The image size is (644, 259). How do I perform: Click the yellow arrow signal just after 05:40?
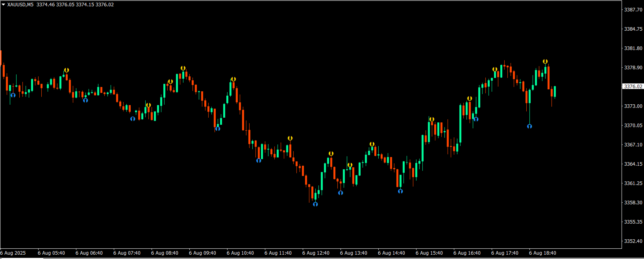click(67, 70)
